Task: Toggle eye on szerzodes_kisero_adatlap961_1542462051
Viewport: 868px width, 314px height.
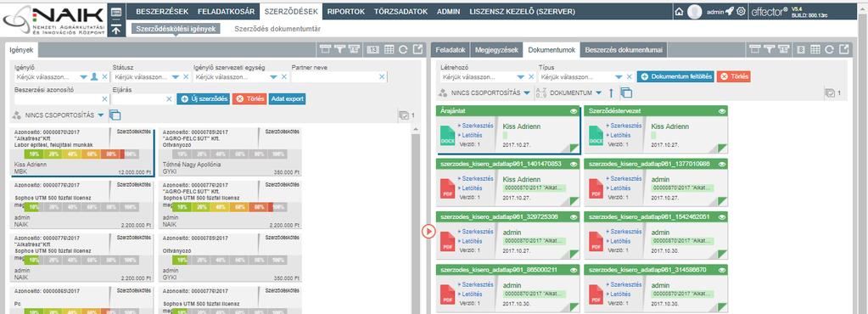Action: coord(721,217)
